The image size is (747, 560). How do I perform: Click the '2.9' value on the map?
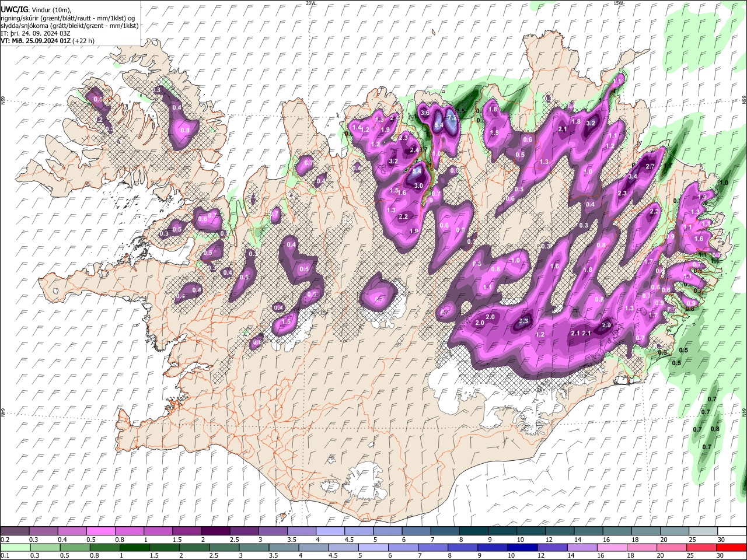click(x=606, y=325)
